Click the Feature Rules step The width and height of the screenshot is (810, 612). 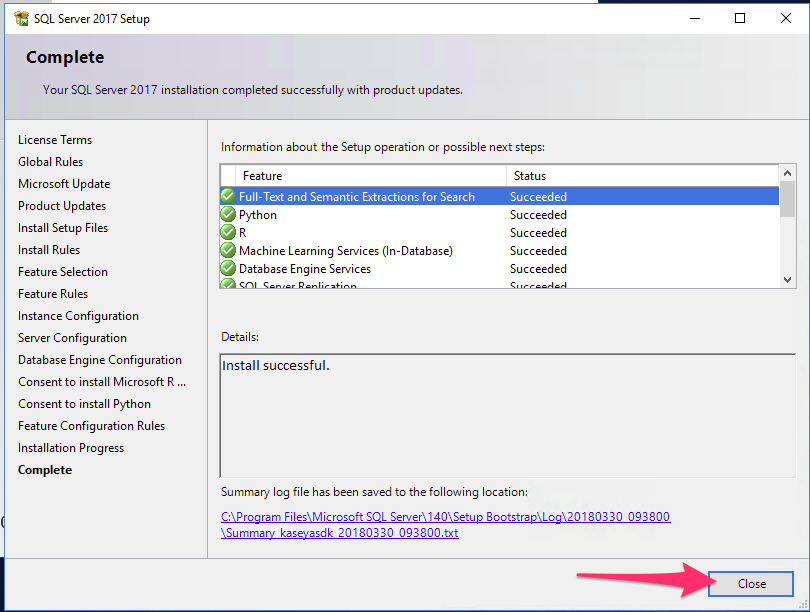(x=53, y=293)
